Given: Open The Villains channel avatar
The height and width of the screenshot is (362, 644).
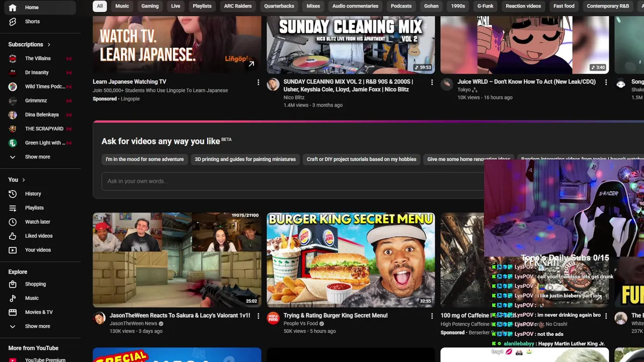Looking at the screenshot, I should pyautogui.click(x=13, y=58).
